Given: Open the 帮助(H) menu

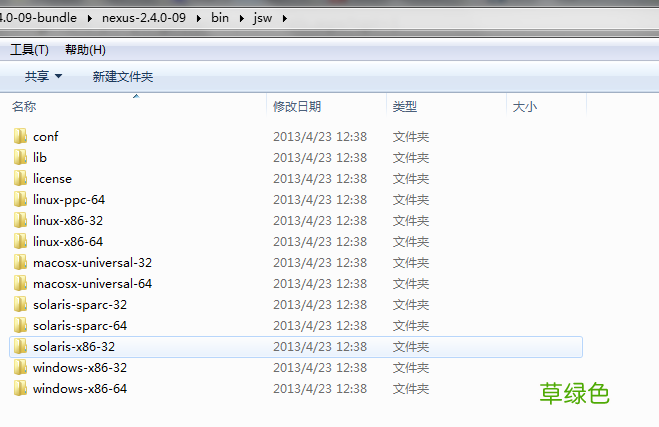Looking at the screenshot, I should click(x=85, y=50).
